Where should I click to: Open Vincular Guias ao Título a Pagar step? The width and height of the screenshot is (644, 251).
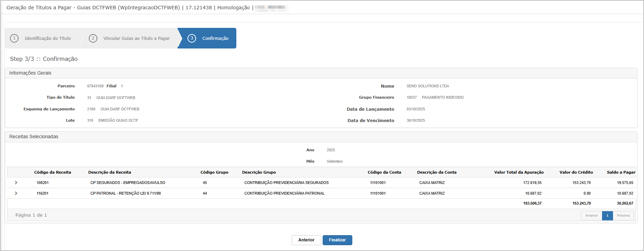pos(136,39)
